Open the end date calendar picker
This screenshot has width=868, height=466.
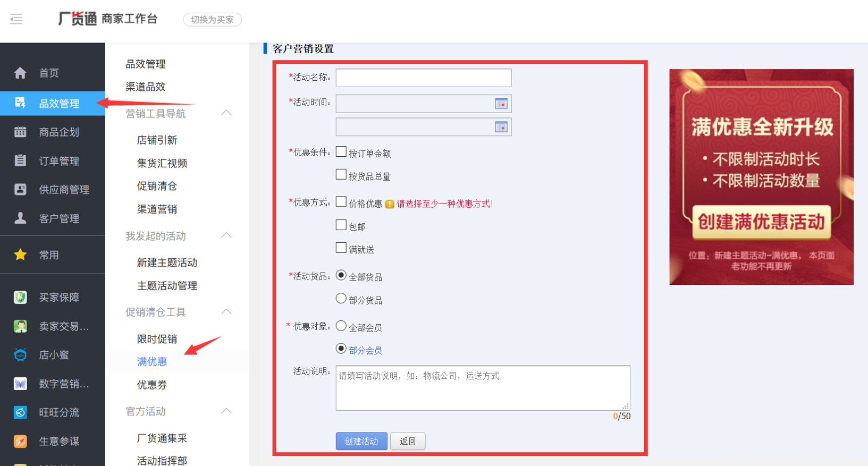click(x=501, y=127)
